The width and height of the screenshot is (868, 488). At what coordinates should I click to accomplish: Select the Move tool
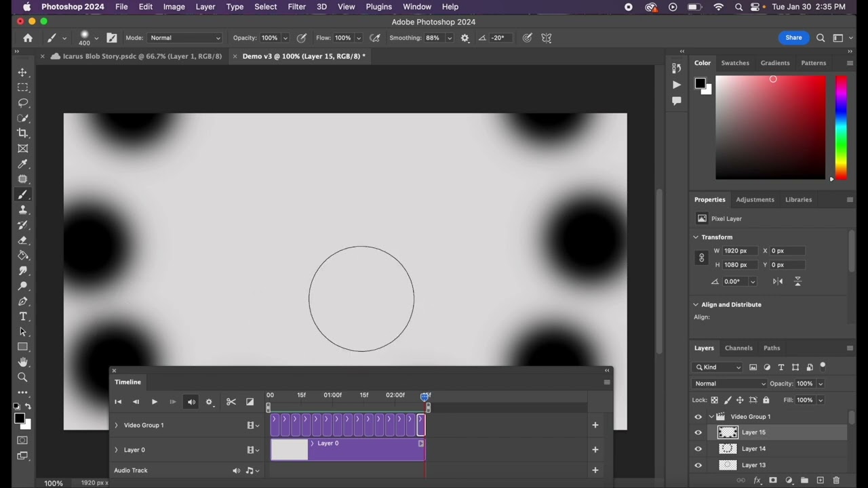coord(23,73)
